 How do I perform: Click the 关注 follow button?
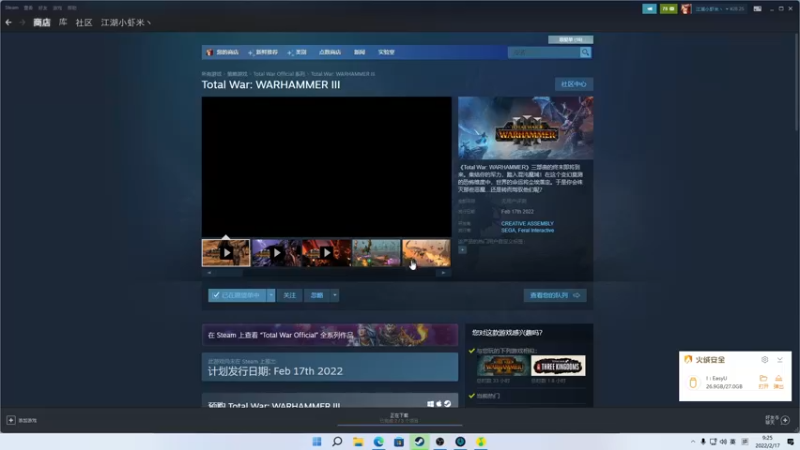click(x=289, y=295)
